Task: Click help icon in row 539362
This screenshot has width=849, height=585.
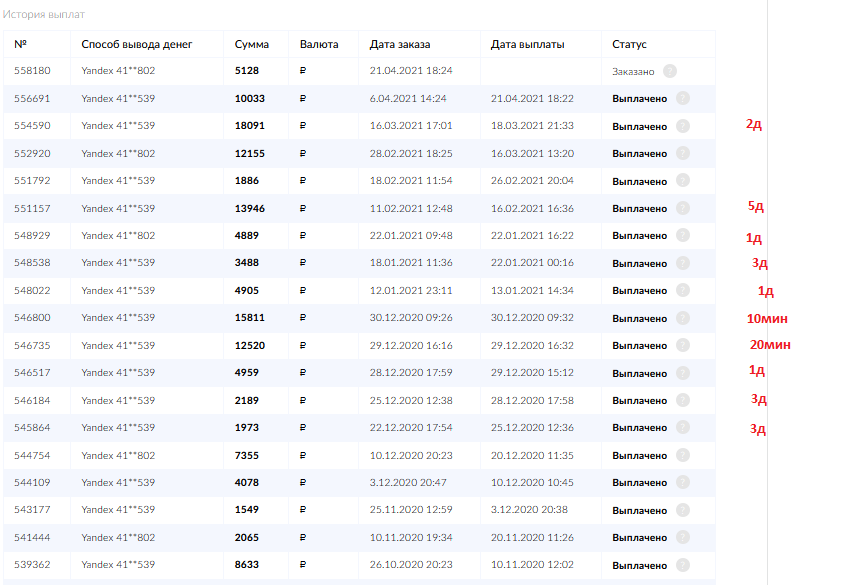Action: (683, 564)
